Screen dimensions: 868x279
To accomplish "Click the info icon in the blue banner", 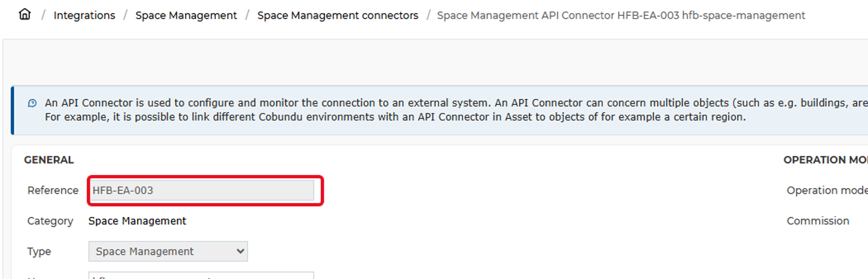I will coord(32,103).
